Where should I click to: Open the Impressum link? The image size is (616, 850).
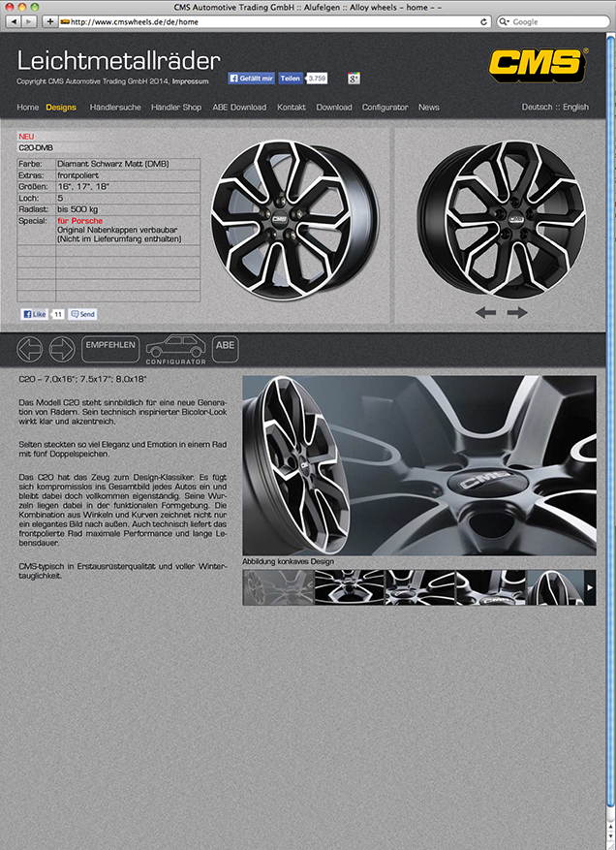point(190,81)
